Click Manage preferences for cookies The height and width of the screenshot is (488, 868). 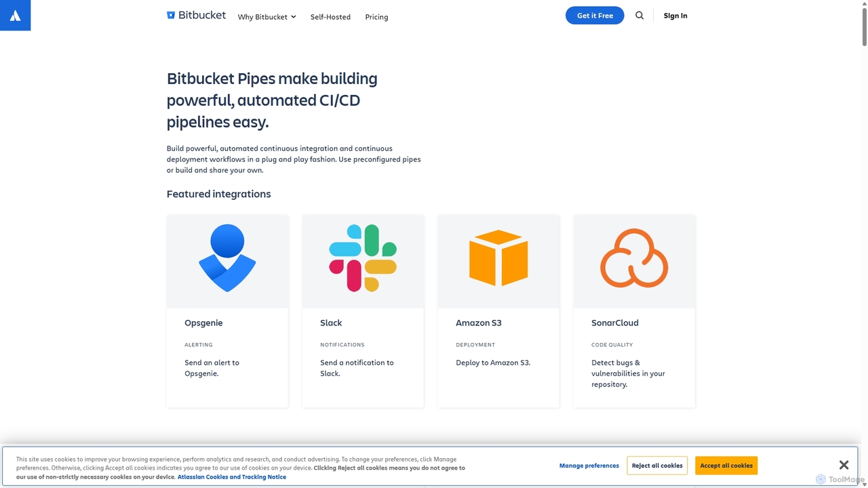pyautogui.click(x=589, y=466)
